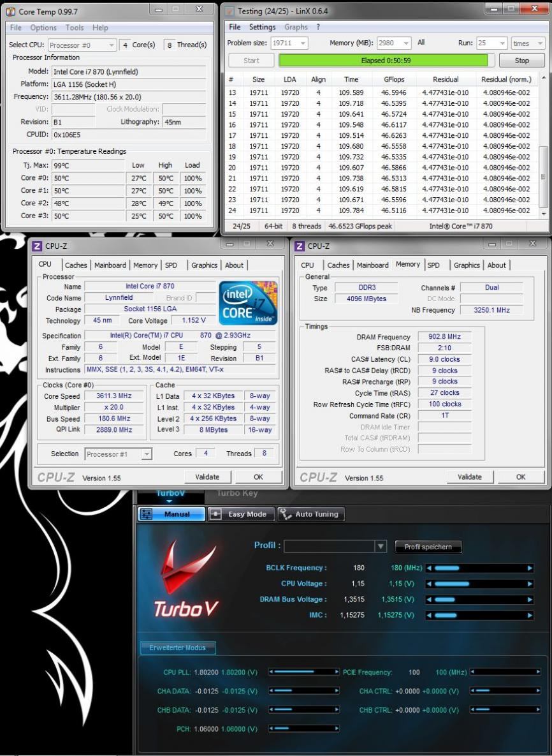Screen dimensions: 552x756
Task: Switch to About tab in left CPU-Z window
Action: click(234, 265)
